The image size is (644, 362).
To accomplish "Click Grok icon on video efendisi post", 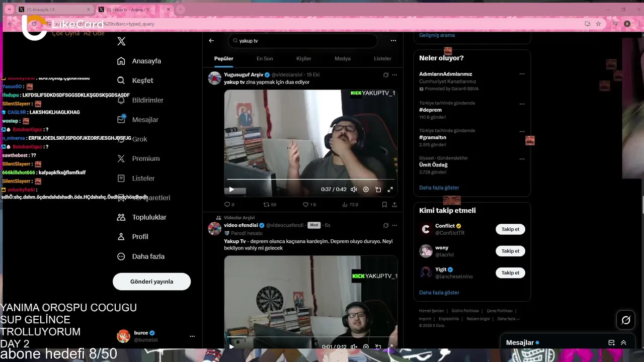I will coord(386,225).
